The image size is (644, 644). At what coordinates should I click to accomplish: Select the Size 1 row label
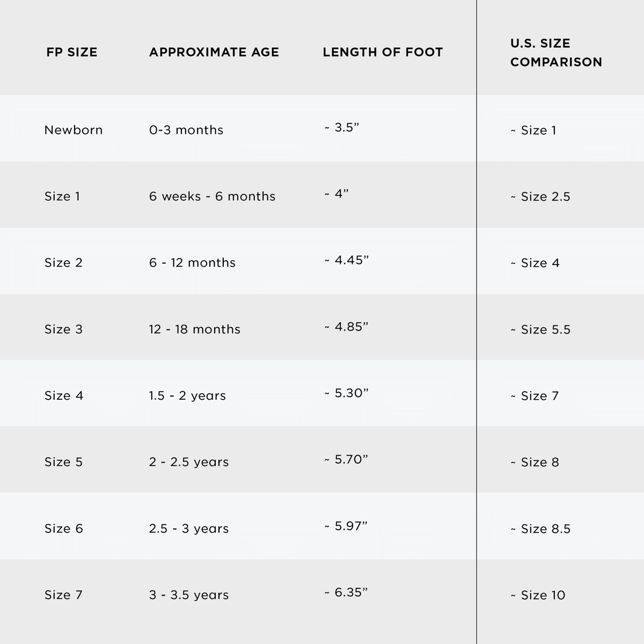click(x=62, y=196)
